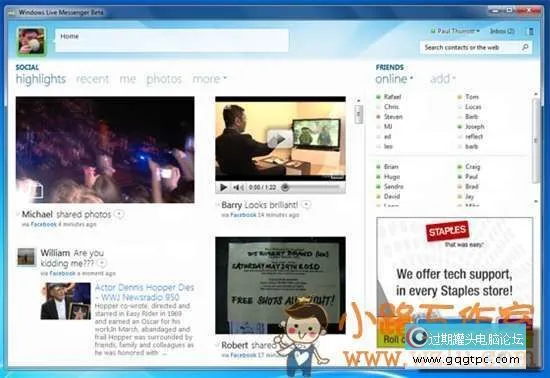Select friend Hugo in the list
550x378 pixels.
[x=392, y=177]
